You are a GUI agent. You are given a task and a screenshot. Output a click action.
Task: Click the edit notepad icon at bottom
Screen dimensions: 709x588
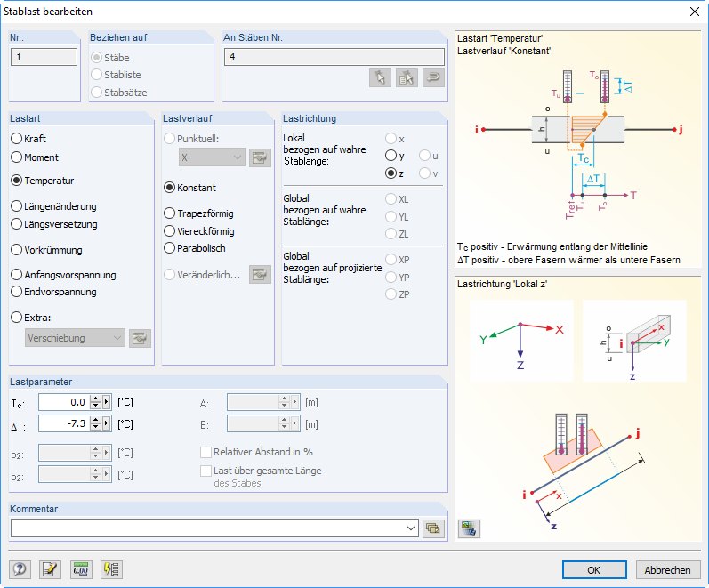coord(50,569)
